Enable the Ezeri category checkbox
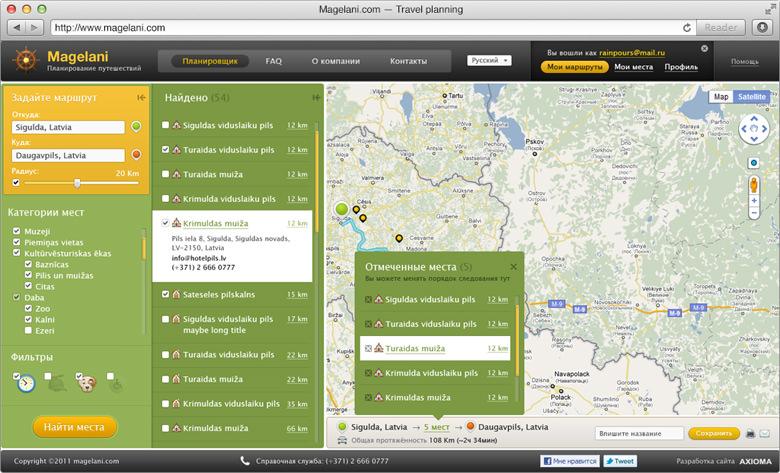The height and width of the screenshot is (473, 780). 29,330
